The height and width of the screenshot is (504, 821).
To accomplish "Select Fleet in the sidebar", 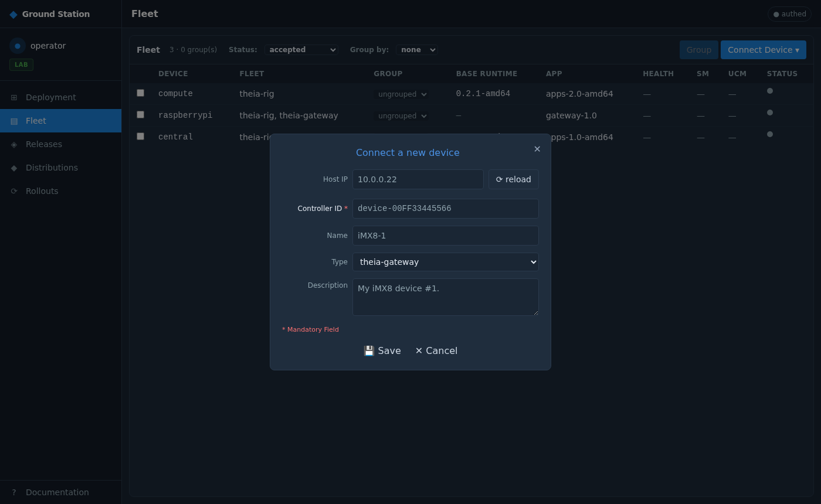I will [61, 121].
